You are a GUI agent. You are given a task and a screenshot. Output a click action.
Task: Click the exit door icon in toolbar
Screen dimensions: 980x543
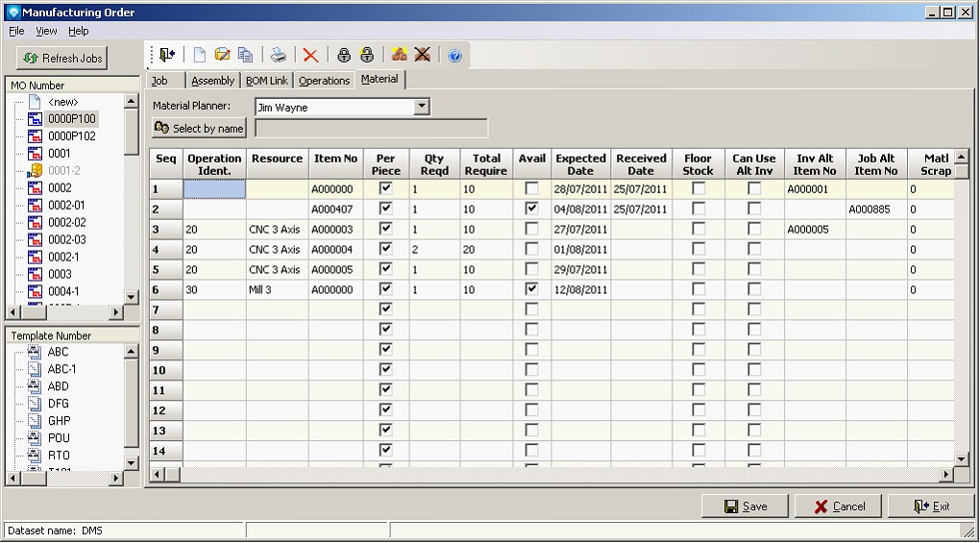click(168, 56)
